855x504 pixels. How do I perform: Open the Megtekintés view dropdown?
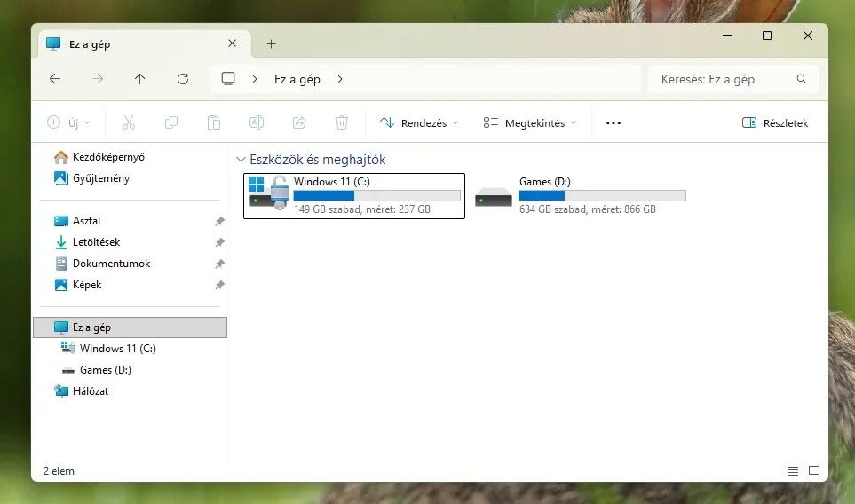coord(530,123)
